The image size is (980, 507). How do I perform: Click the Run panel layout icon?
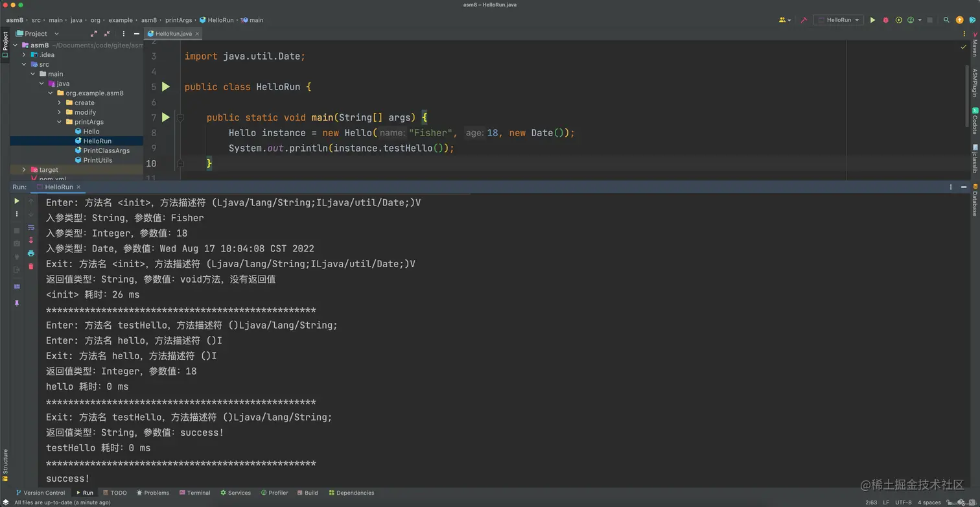[17, 287]
